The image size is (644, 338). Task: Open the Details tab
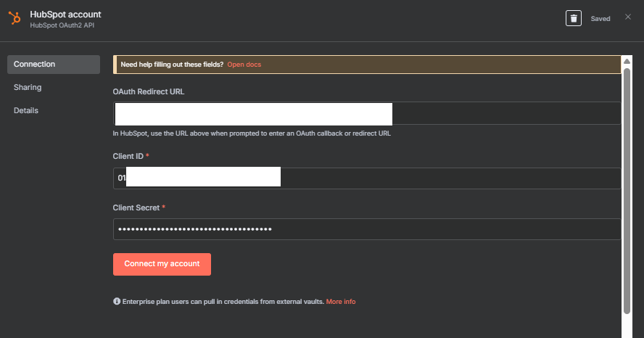[x=26, y=110]
